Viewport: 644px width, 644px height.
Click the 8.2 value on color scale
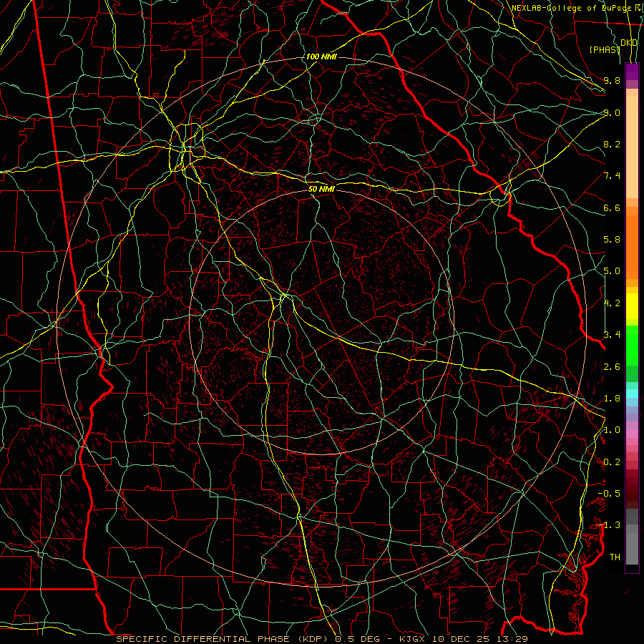tap(612, 144)
